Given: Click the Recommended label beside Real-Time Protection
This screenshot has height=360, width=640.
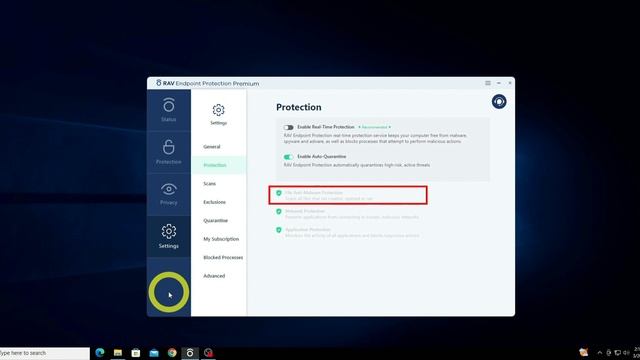Looking at the screenshot, I should point(374,127).
